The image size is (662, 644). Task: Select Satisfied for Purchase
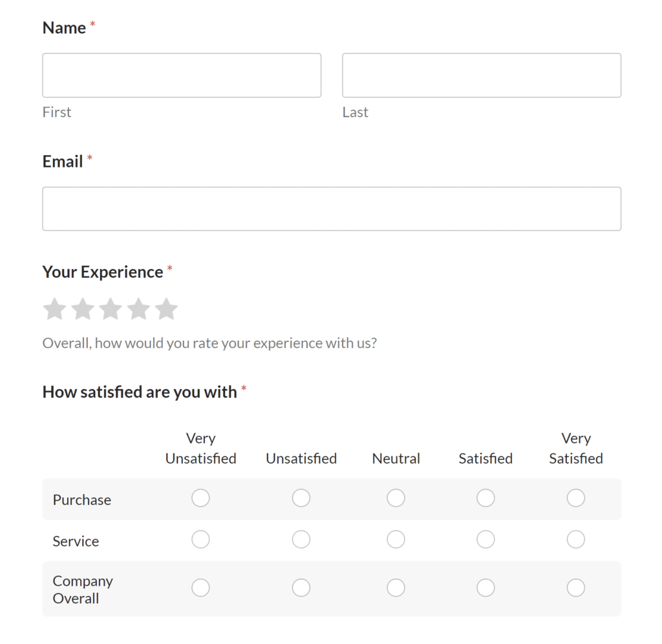[486, 498]
